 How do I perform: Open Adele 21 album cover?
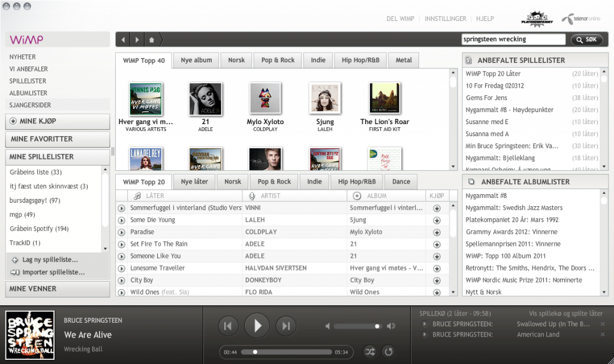click(x=206, y=99)
